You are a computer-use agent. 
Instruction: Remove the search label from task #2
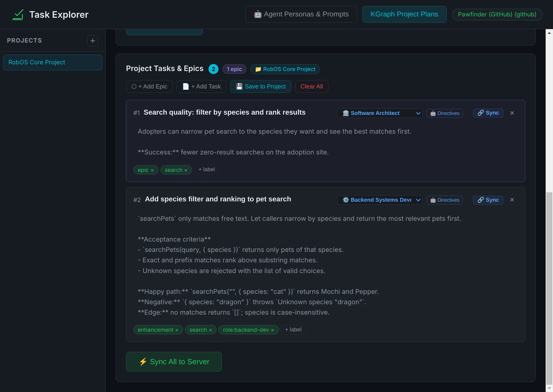[x=210, y=330]
